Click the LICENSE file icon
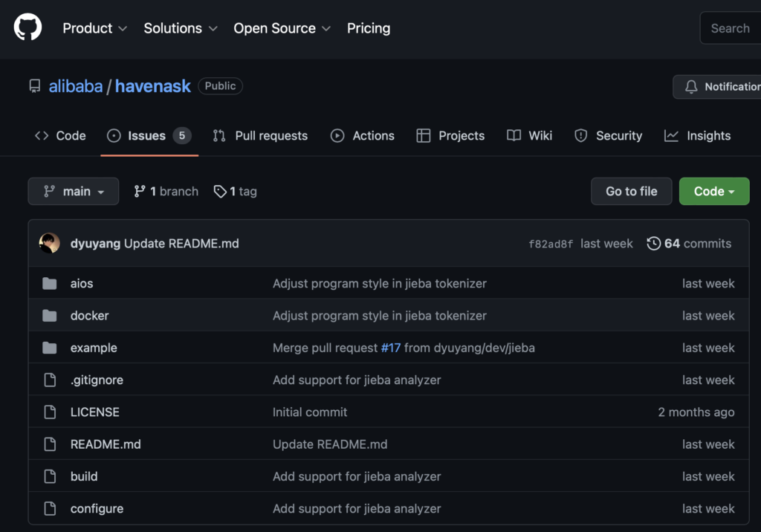This screenshot has width=761, height=532. [50, 412]
